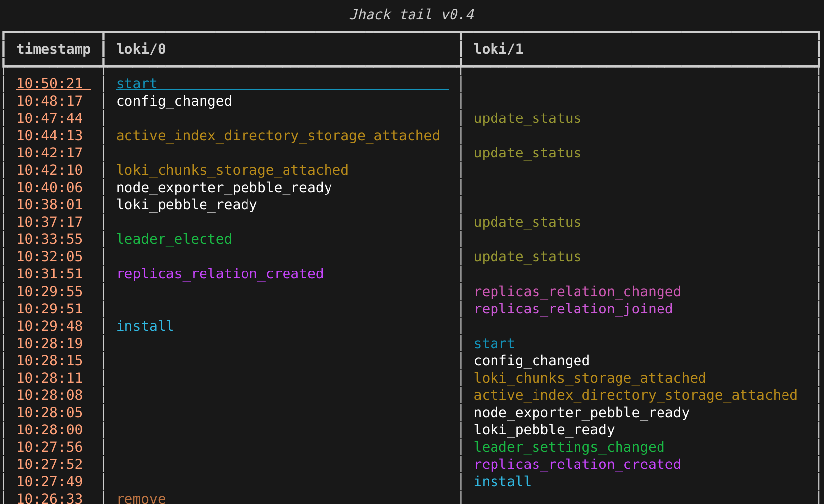Click the install event under loki/1
The image size is (824, 504).
pos(502,482)
